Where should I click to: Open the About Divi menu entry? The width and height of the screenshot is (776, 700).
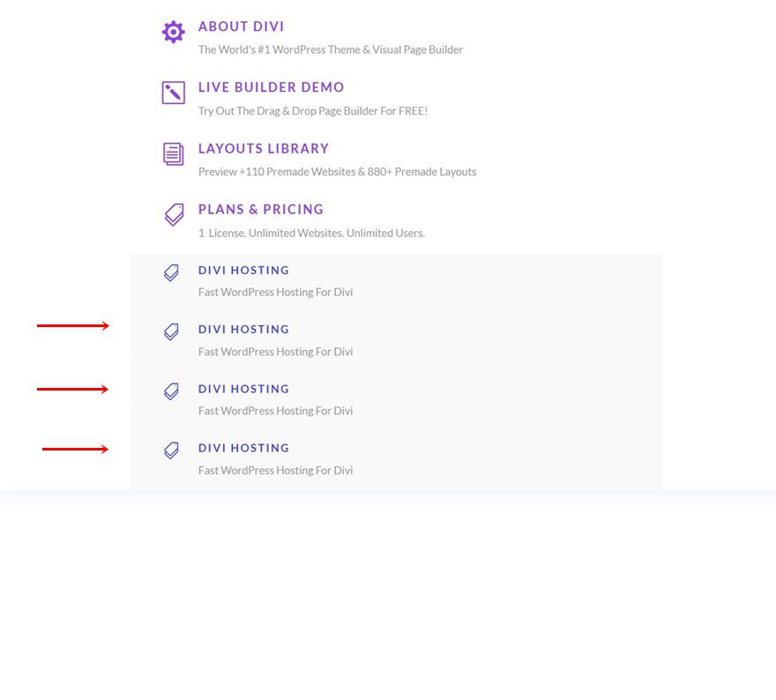point(241,26)
